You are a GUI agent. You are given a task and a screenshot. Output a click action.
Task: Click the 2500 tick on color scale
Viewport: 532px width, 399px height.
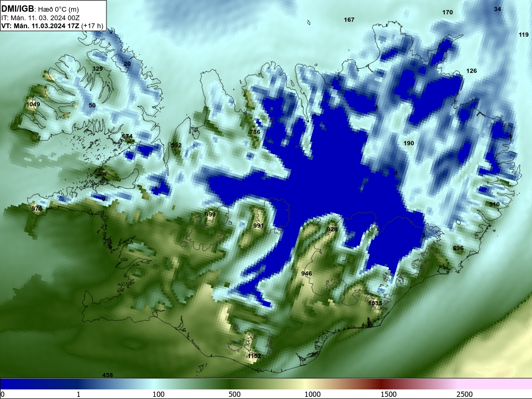point(464,394)
